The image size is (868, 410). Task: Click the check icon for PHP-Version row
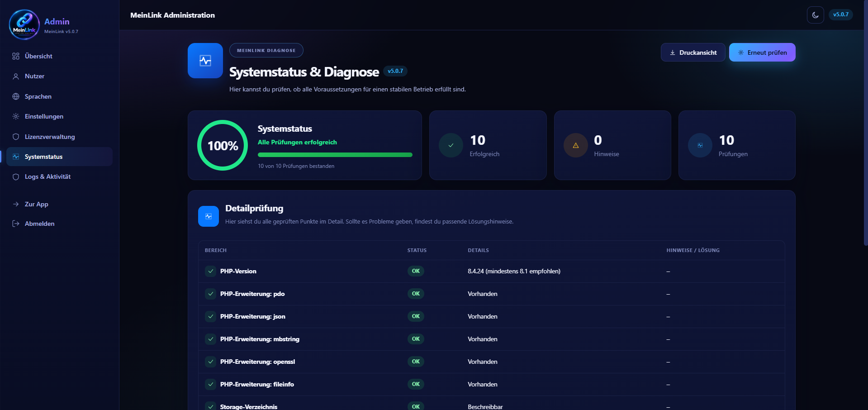coord(211,271)
